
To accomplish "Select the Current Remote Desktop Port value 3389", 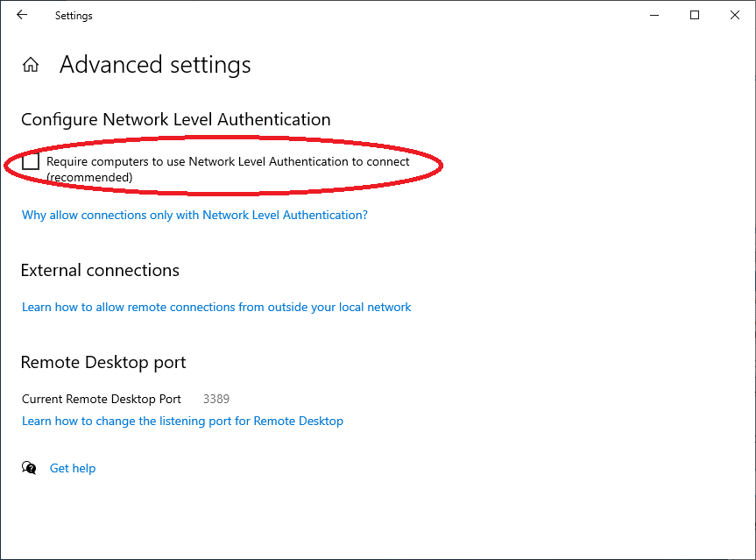I will click(215, 399).
